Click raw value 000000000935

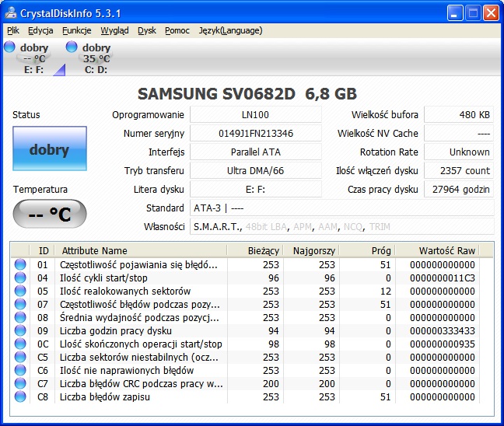point(443,344)
